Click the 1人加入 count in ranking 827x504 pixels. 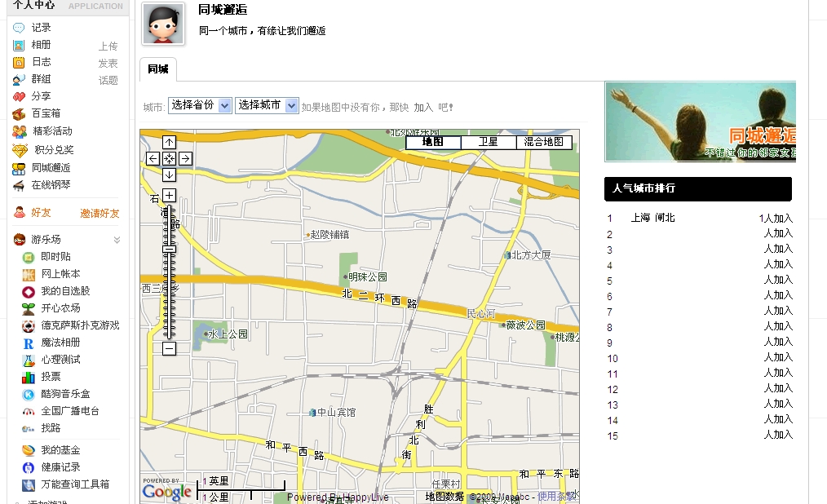click(776, 219)
